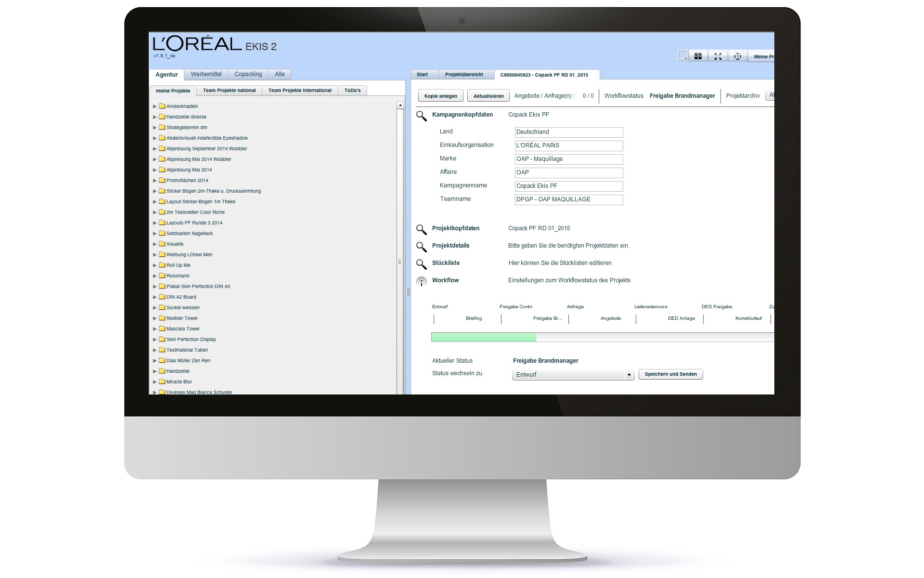Click the magnifier next to Projektdetails
Viewport: 924px width, 578px height.
(x=421, y=247)
